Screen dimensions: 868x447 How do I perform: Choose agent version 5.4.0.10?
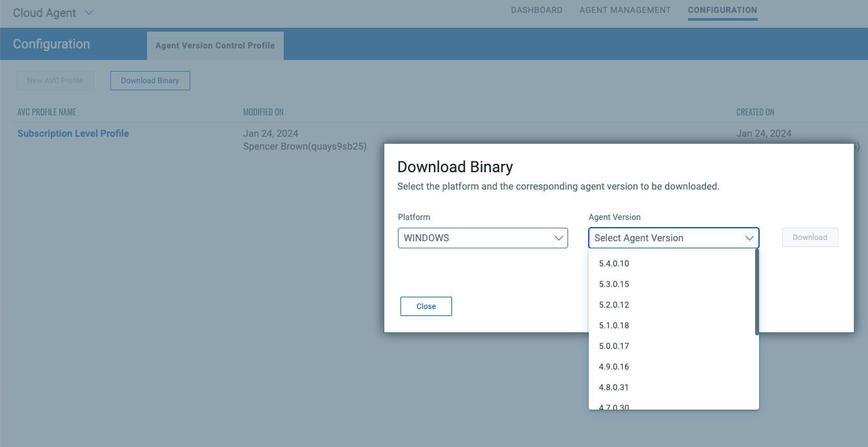tap(614, 263)
